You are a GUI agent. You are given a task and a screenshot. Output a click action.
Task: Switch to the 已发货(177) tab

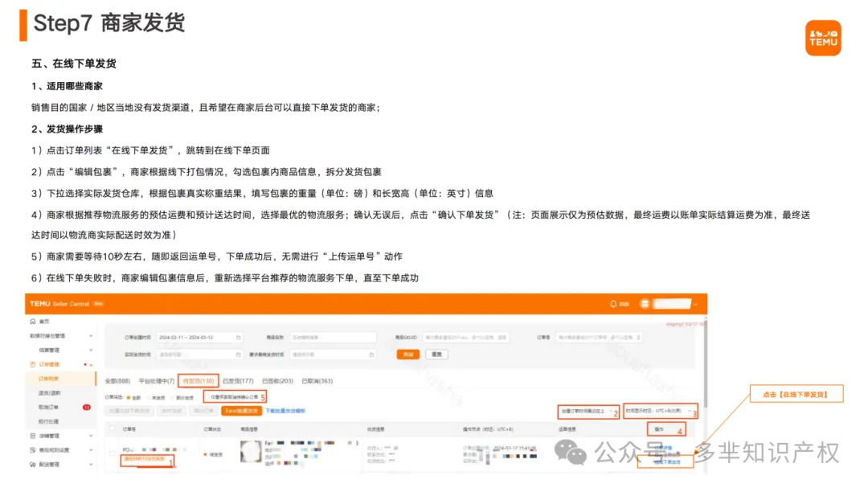click(x=238, y=381)
